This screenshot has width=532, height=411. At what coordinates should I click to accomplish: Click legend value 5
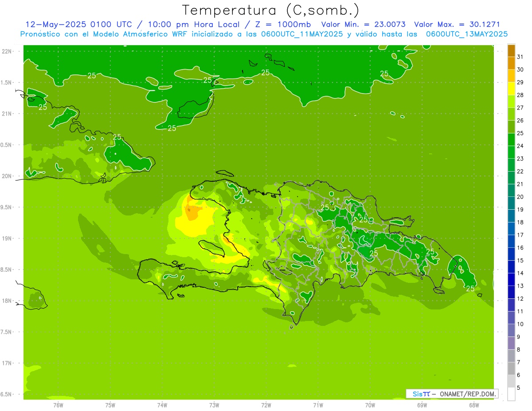pos(519,388)
